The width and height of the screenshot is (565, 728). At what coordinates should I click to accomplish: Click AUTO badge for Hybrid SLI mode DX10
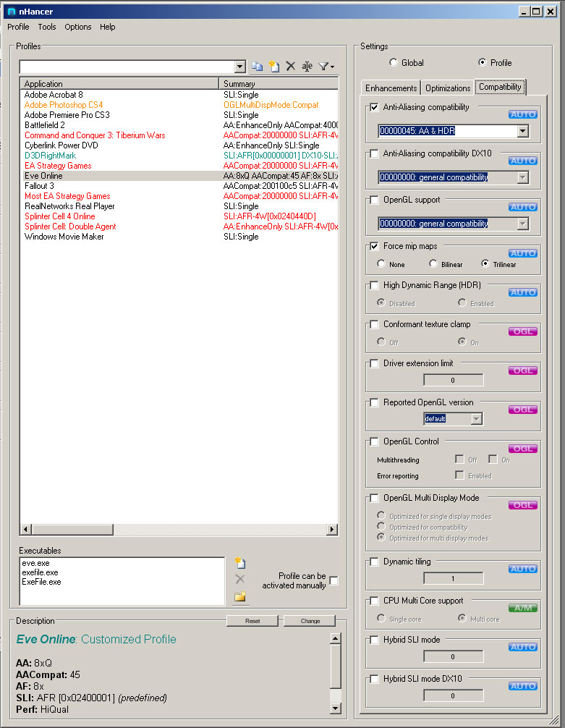click(x=523, y=686)
